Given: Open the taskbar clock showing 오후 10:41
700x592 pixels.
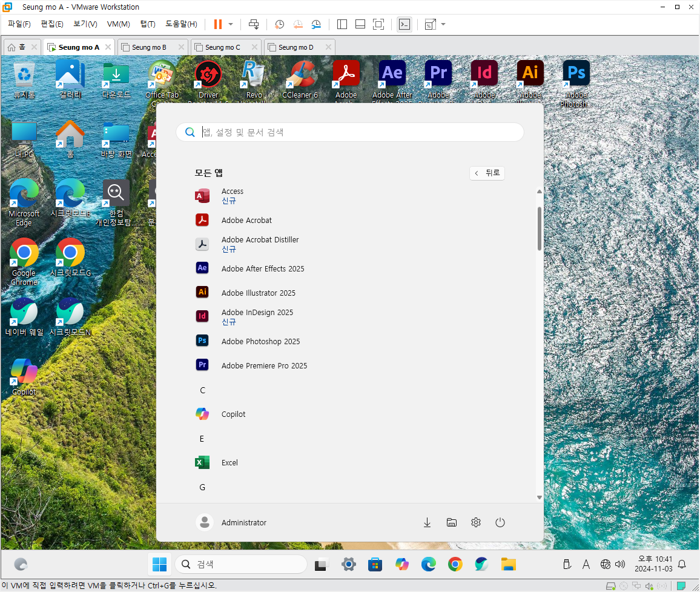Looking at the screenshot, I should 653,564.
